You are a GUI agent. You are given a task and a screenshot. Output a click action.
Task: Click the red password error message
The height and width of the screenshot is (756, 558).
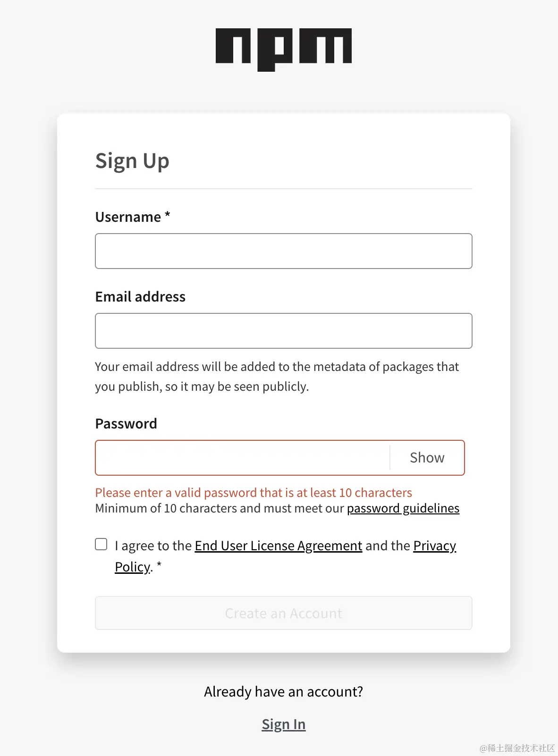pyautogui.click(x=254, y=493)
